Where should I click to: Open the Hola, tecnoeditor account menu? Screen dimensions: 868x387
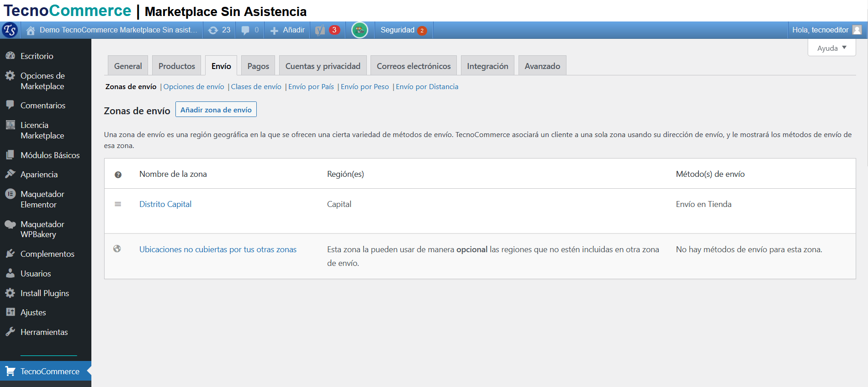[826, 30]
